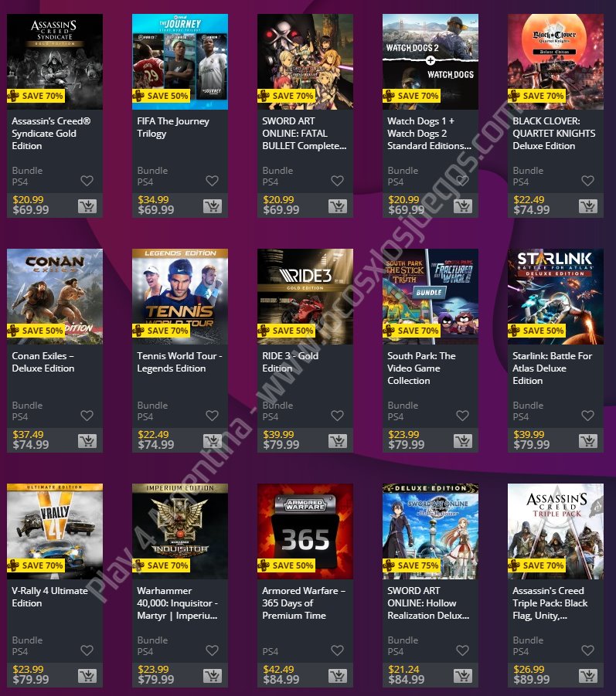Screen dimensions: 616x696
Task: Add Assassin's Creed Syndicate Gold Edition to cart
Action: point(87,206)
